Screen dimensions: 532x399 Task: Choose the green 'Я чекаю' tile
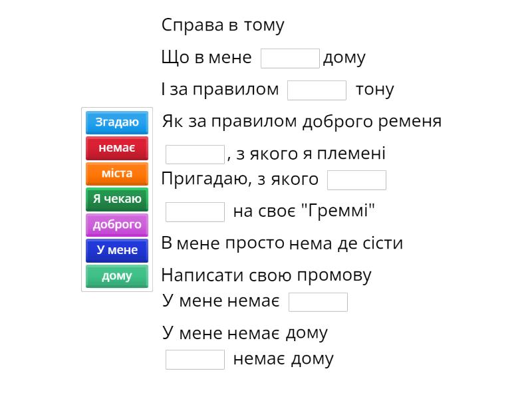click(117, 199)
